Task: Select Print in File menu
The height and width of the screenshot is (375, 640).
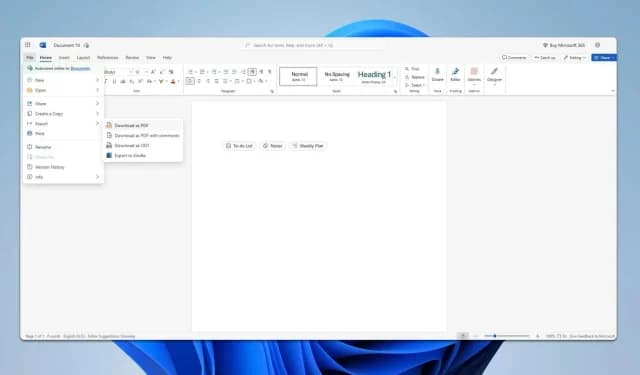Action: click(x=63, y=133)
